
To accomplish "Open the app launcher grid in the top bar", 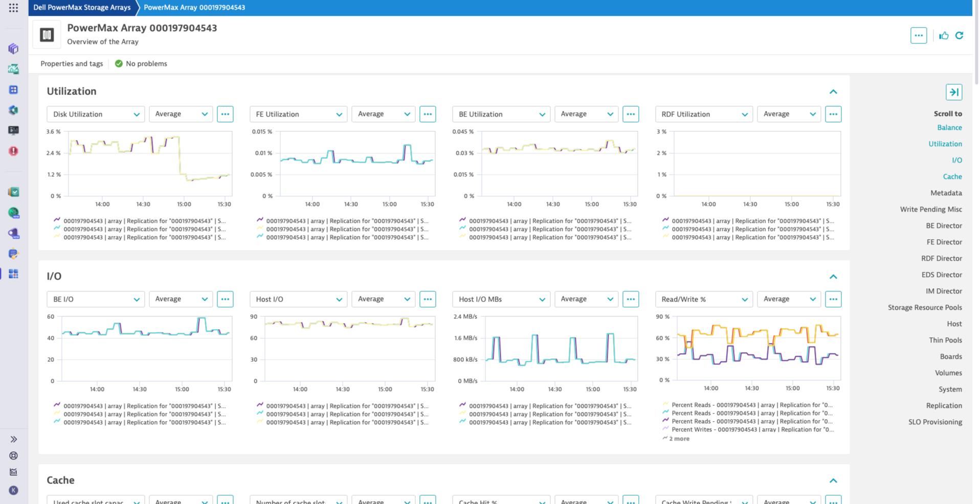I will point(13,7).
